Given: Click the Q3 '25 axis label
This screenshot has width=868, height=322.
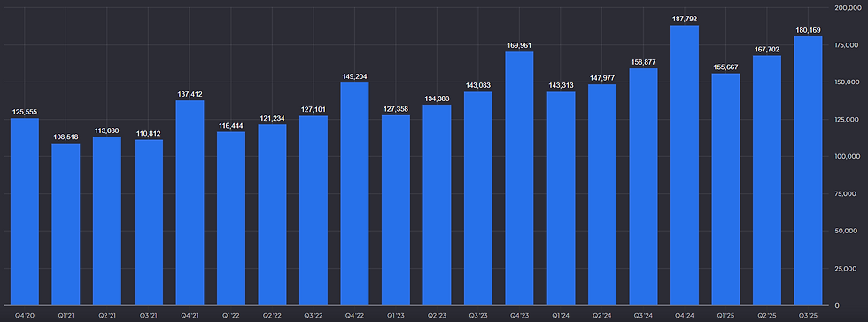Looking at the screenshot, I should (x=808, y=316).
